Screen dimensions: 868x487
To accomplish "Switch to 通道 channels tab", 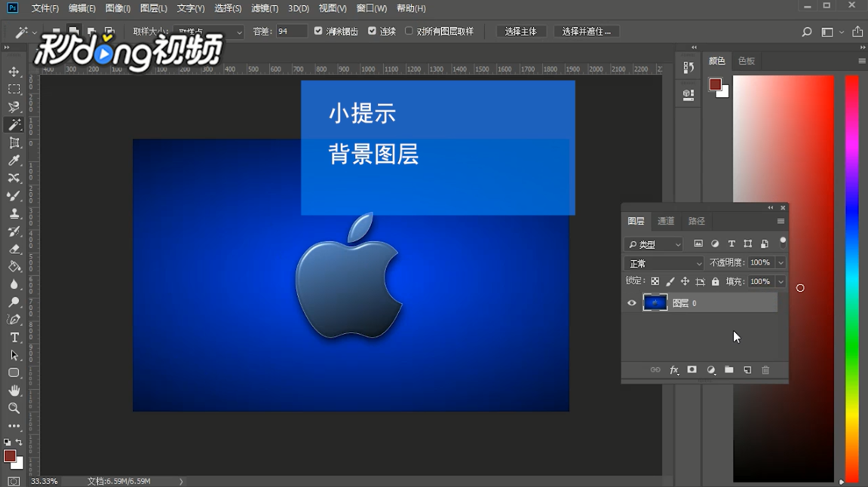I will [x=666, y=221].
